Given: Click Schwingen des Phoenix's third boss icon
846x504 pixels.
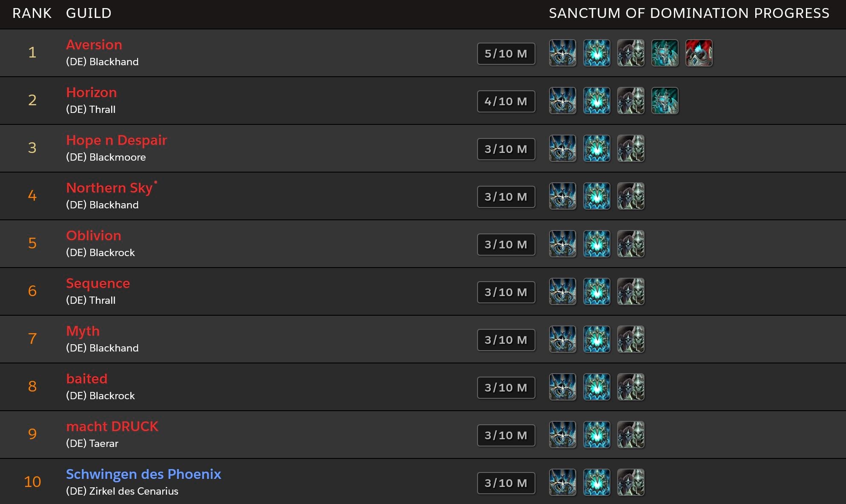Looking at the screenshot, I should (630, 483).
